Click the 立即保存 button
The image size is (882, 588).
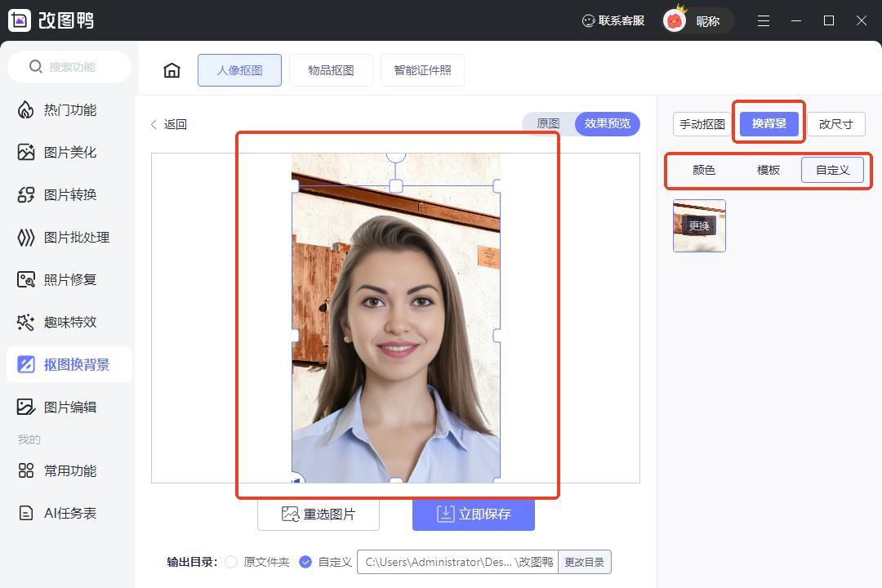coord(474,514)
